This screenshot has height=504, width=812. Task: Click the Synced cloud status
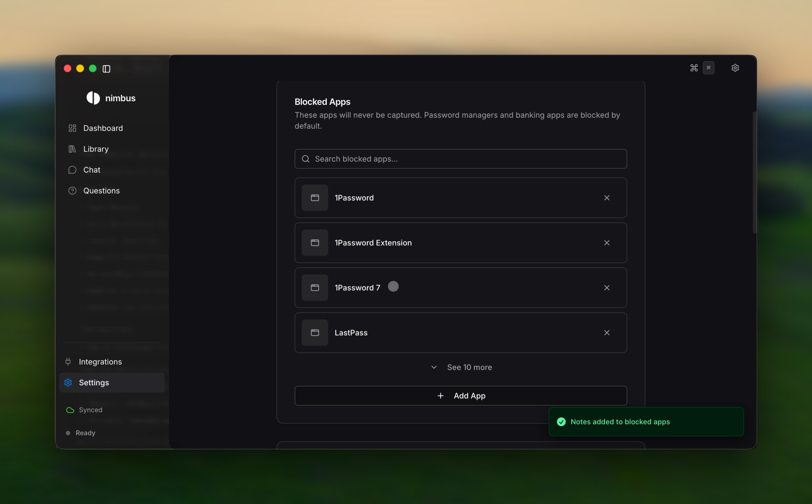coord(84,410)
